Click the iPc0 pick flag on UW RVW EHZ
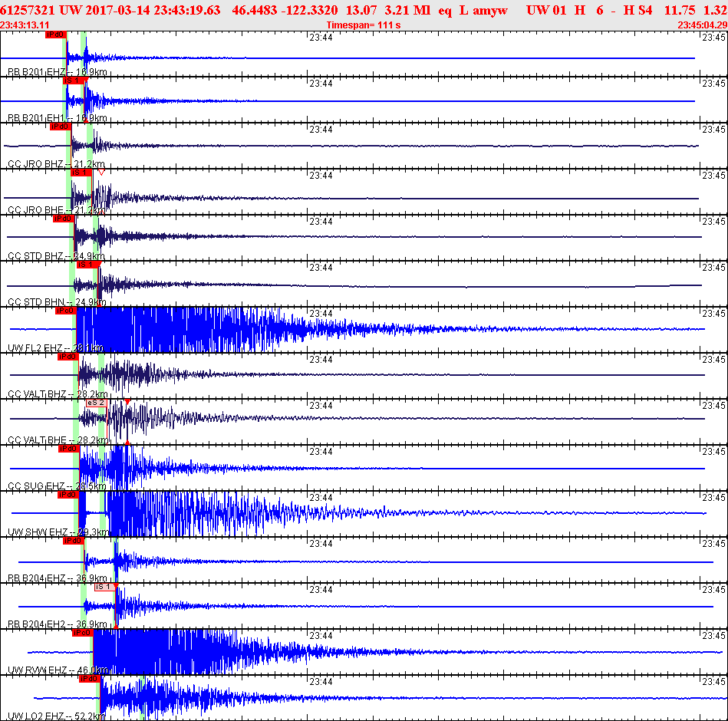The height and width of the screenshot is (721, 728). tap(82, 633)
